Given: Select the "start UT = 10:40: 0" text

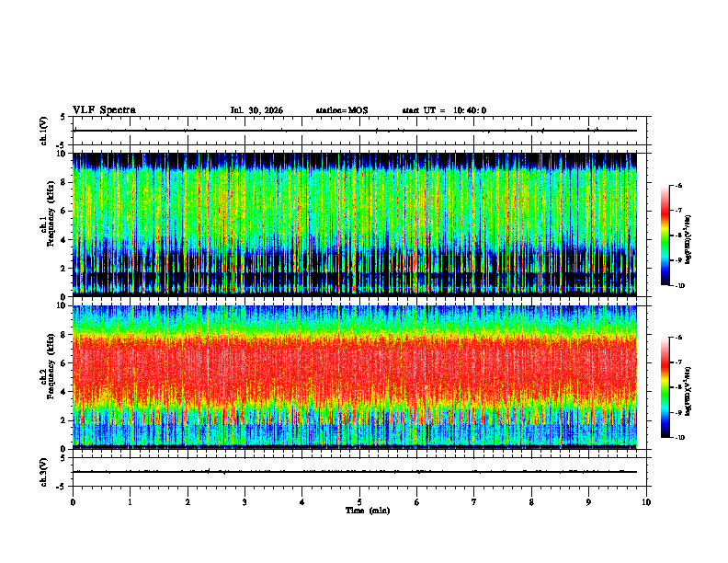Looking at the screenshot, I should pos(444,110).
